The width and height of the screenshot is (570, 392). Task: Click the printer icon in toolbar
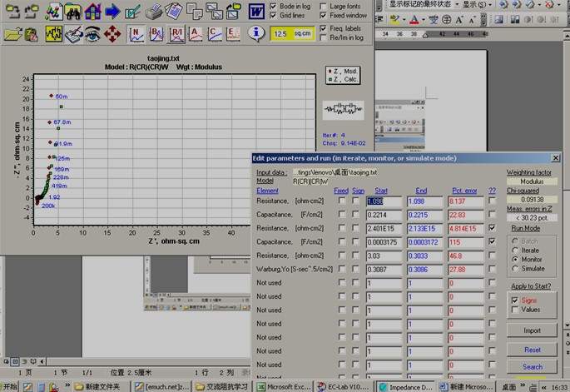[x=154, y=12]
